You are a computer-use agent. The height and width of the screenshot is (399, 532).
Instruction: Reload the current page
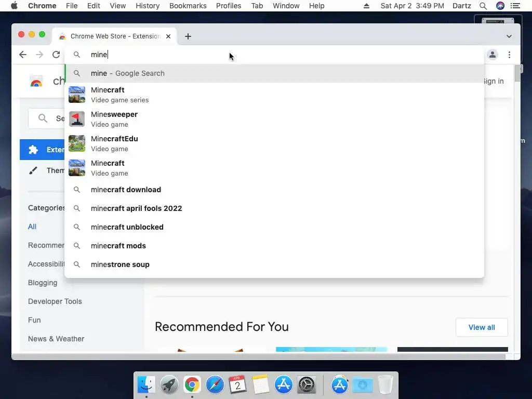[56, 55]
